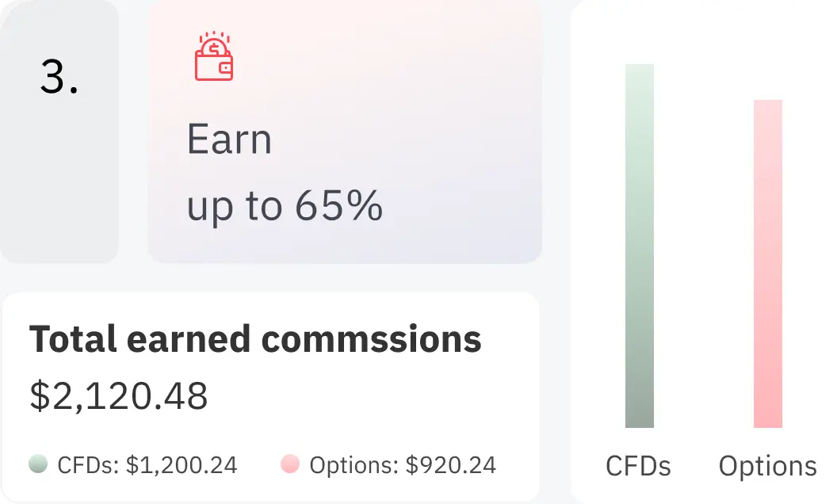Click the coin above the wallet icon
837x504 pixels.
coord(214,47)
